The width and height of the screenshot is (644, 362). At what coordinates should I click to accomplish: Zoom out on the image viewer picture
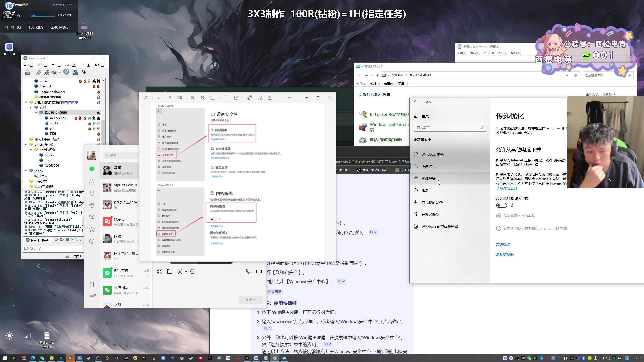click(203, 98)
